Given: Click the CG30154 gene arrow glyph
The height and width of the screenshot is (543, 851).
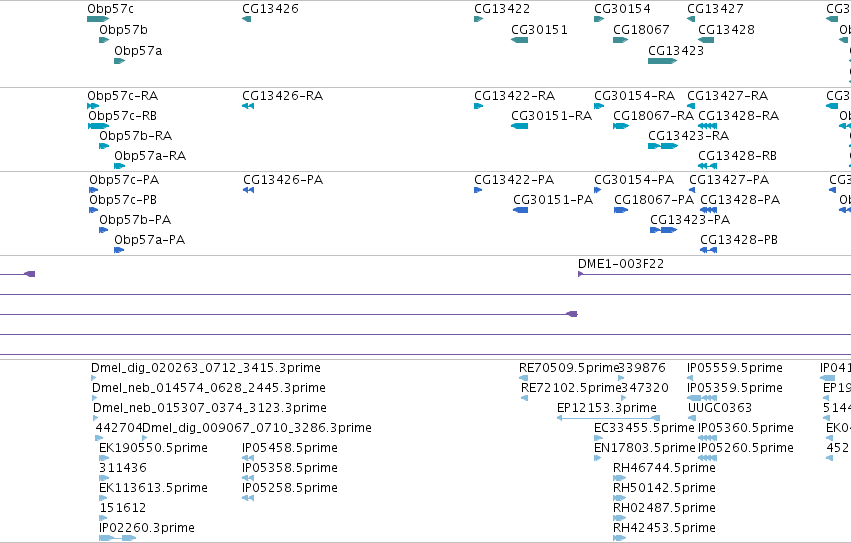Looking at the screenshot, I should [x=599, y=19].
